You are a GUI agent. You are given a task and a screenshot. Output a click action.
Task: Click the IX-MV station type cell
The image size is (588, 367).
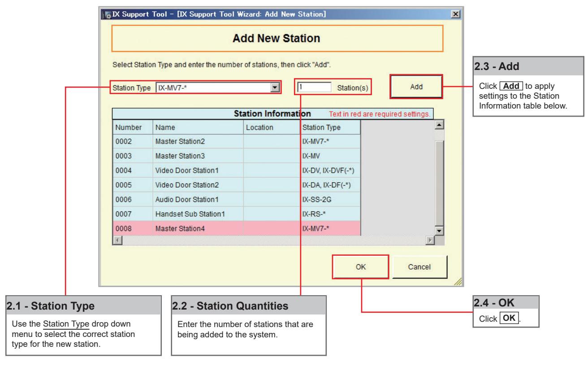click(x=331, y=156)
